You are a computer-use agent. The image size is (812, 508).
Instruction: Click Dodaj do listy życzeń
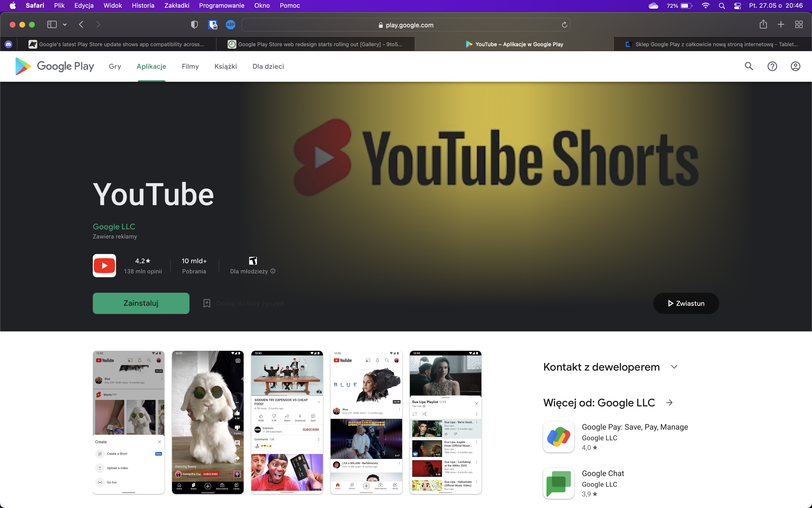250,303
